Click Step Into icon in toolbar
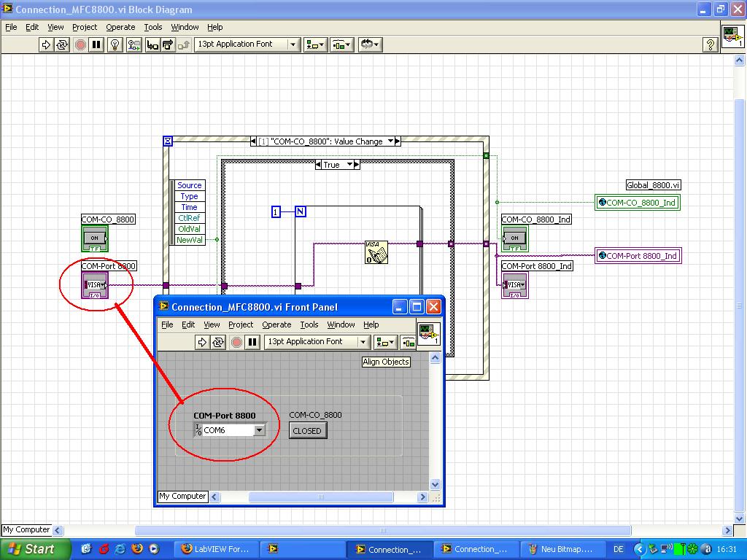The image size is (747, 560). pos(152,44)
